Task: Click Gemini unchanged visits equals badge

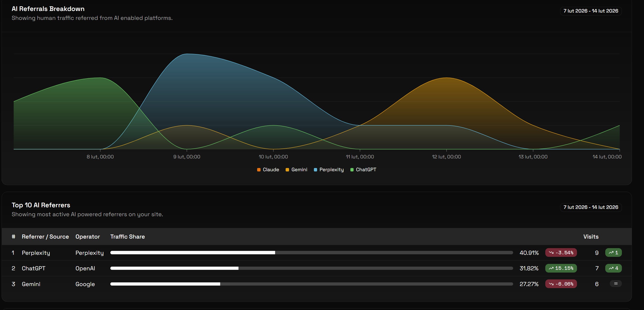Action: pyautogui.click(x=616, y=284)
